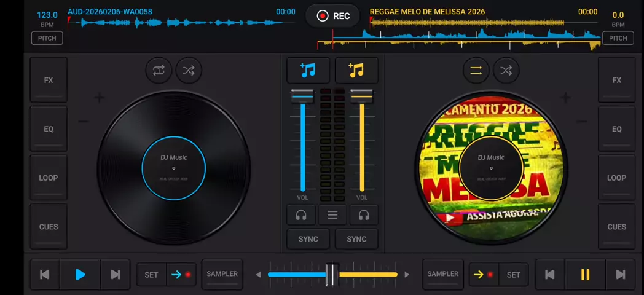Toggle left deck shuffle icon
Image resolution: width=644 pixels, height=295 pixels.
pos(189,71)
